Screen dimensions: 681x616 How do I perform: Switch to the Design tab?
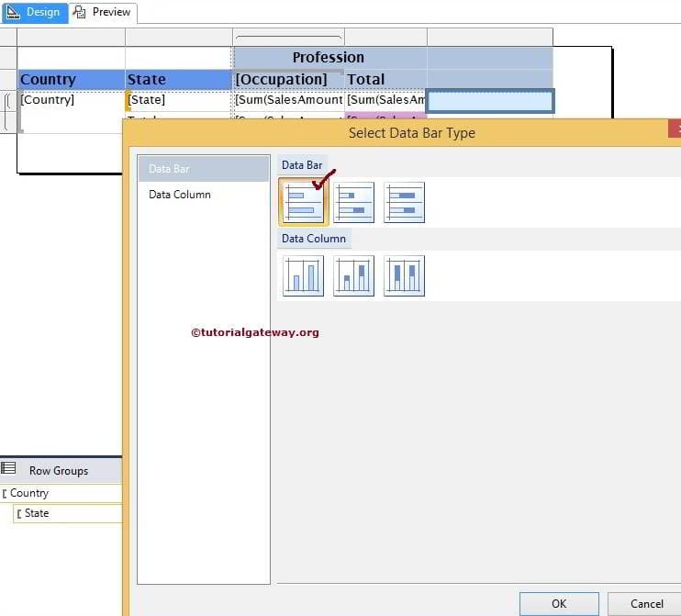(x=35, y=12)
